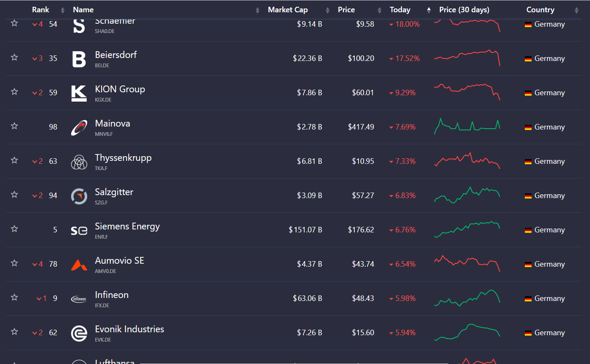Favorite Schaeffler with its star
Viewport: 590px width, 364px height.
14,23
